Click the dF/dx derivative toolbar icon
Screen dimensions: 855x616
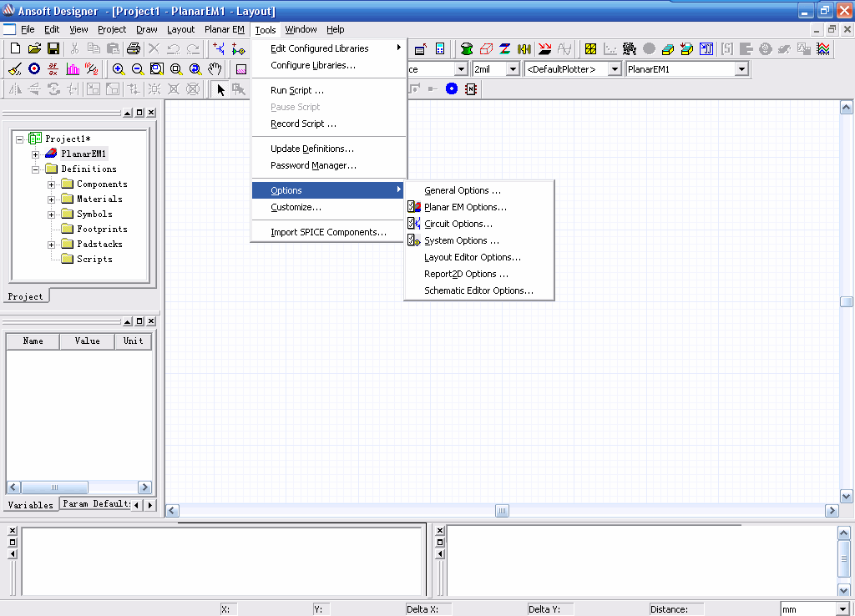(x=53, y=69)
